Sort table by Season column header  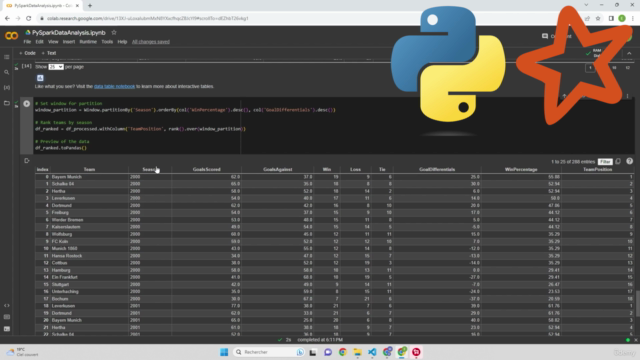click(149, 169)
